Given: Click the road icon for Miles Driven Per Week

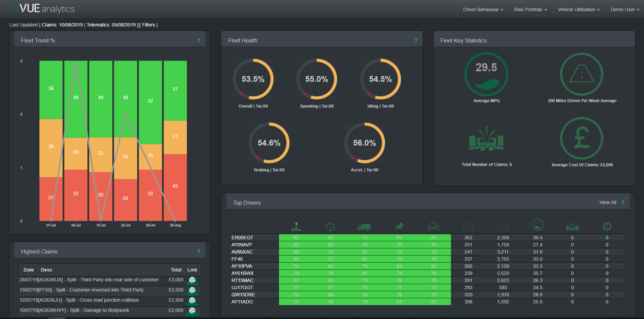Looking at the screenshot, I should 581,74.
